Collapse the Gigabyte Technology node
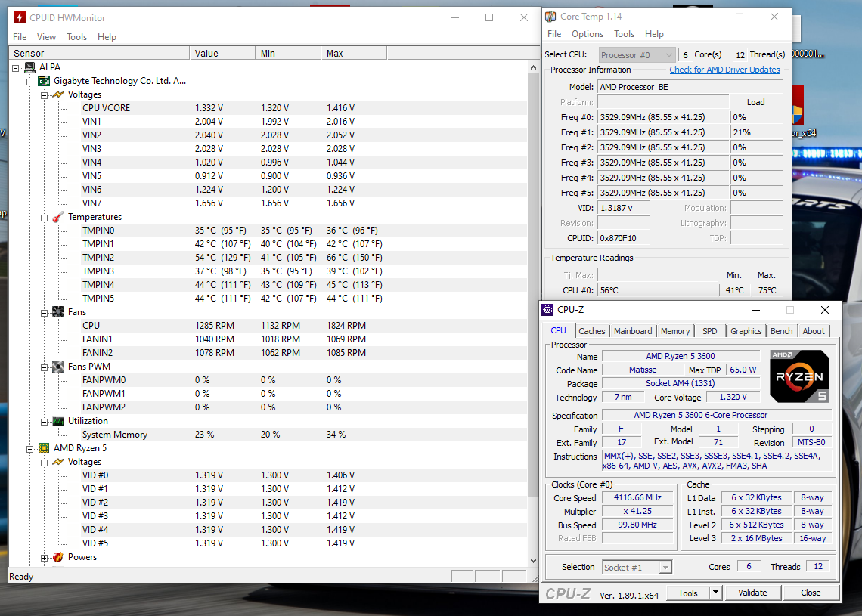This screenshot has height=616, width=862. click(29, 82)
